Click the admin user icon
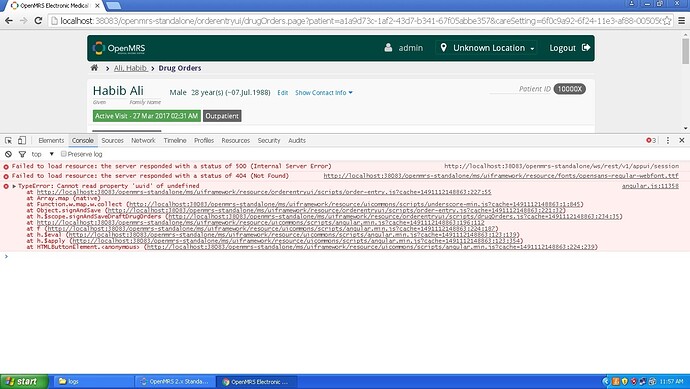 pos(388,48)
